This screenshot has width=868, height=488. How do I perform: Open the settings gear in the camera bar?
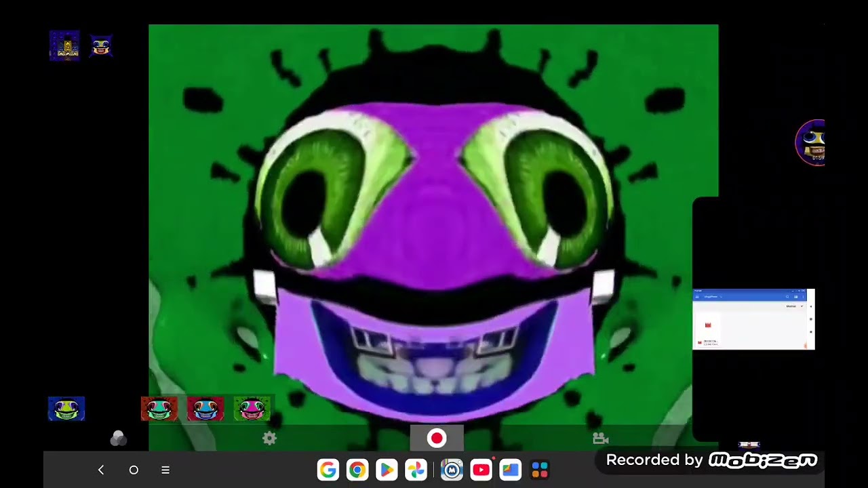tap(269, 439)
